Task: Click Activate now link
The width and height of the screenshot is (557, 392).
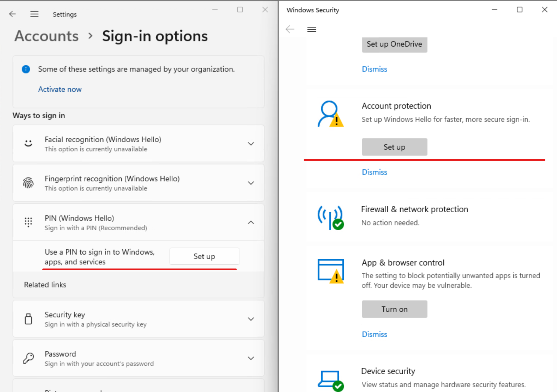Action: point(60,89)
